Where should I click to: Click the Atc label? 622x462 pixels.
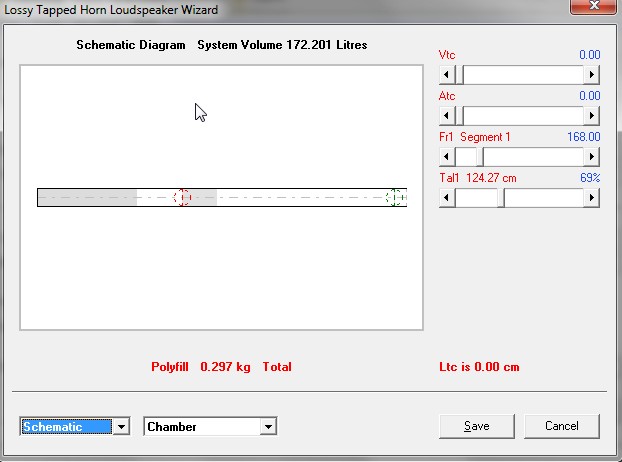pos(447,96)
